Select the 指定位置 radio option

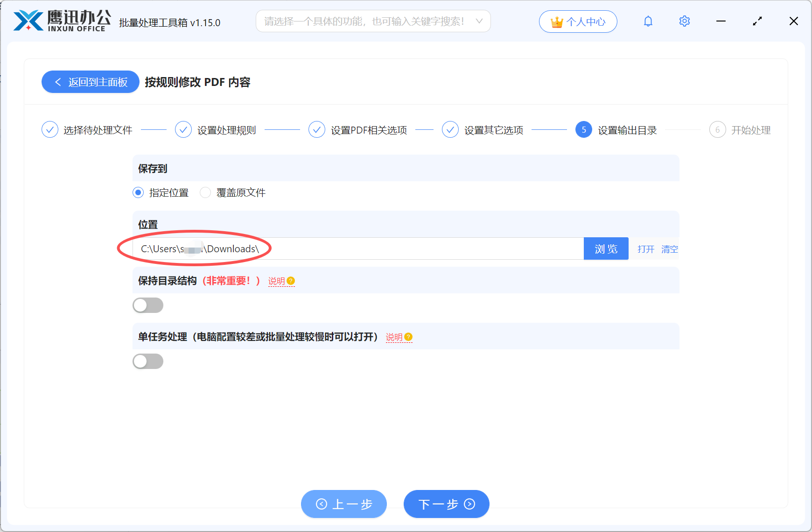coord(138,192)
